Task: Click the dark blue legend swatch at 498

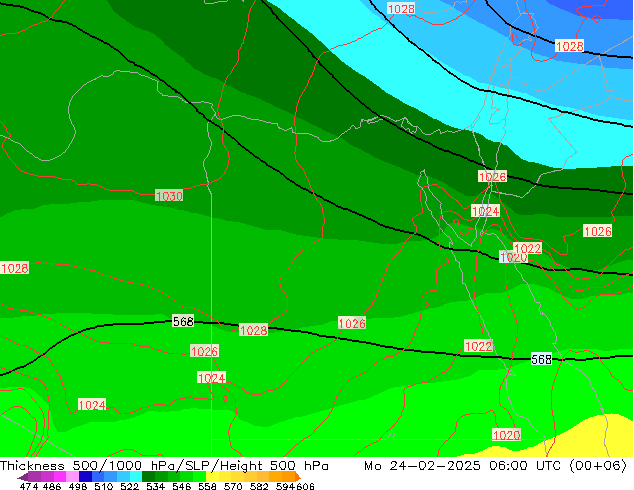Action: (85, 476)
